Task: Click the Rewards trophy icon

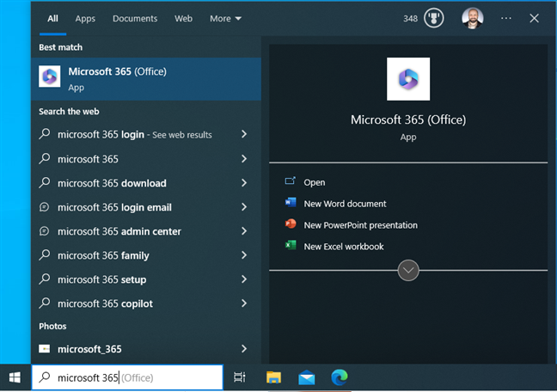Action: pyautogui.click(x=433, y=18)
